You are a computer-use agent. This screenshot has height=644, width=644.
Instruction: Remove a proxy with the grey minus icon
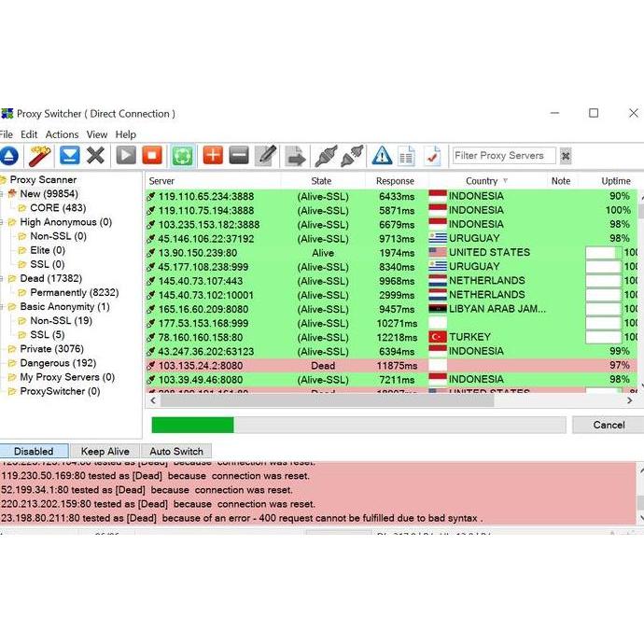point(239,156)
